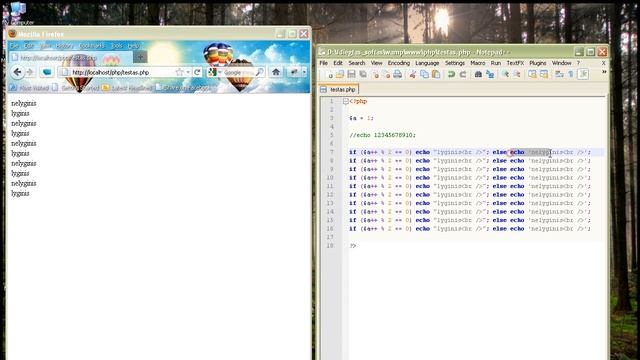This screenshot has width=640, height=360.
Task: Open Firefox Bookmarks menu
Action: coord(92,46)
